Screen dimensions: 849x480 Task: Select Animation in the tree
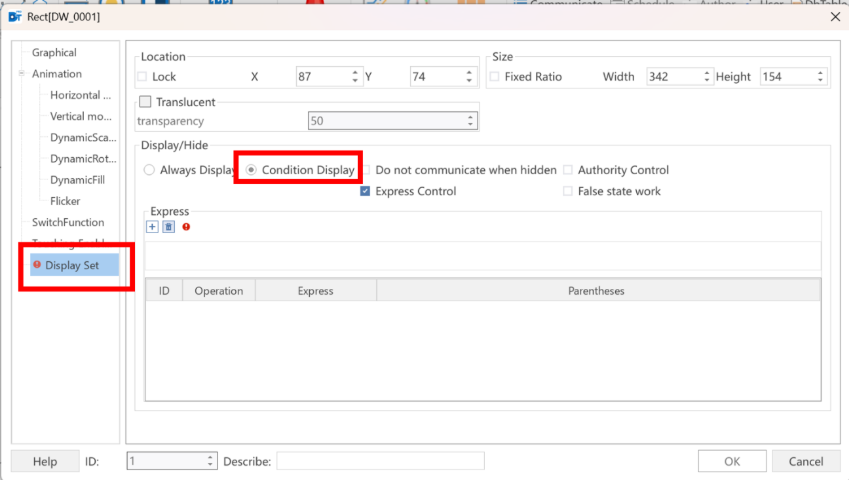57,74
